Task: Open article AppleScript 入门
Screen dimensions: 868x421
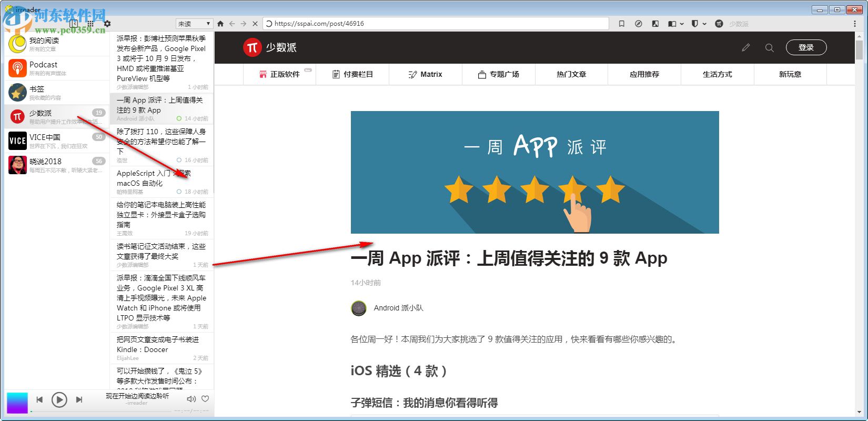Action: coord(162,182)
